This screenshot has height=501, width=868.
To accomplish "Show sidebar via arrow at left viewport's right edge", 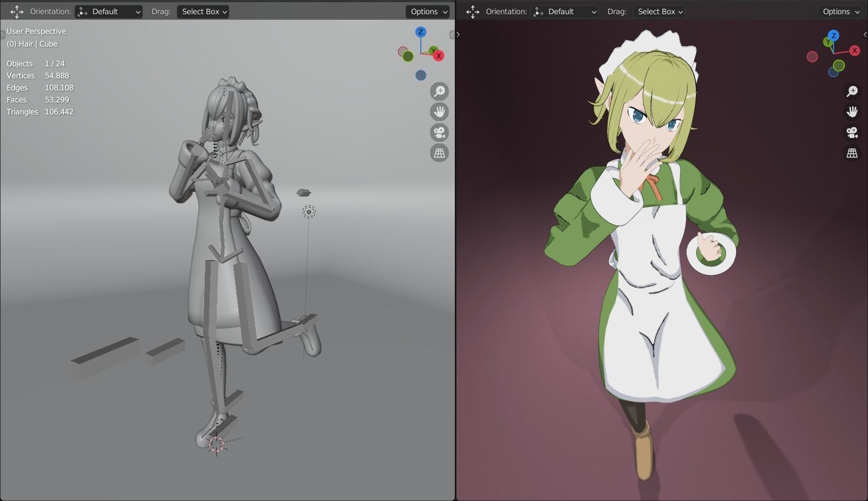I will coord(452,34).
